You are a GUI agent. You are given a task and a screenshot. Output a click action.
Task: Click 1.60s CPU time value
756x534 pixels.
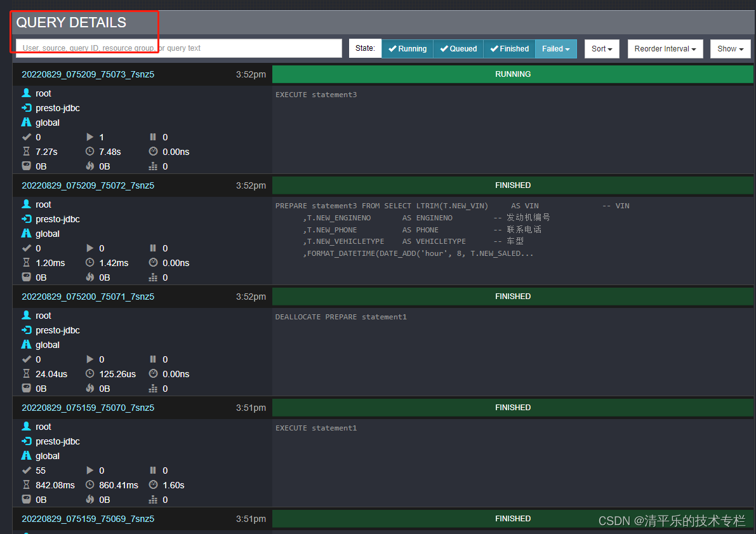tap(173, 485)
